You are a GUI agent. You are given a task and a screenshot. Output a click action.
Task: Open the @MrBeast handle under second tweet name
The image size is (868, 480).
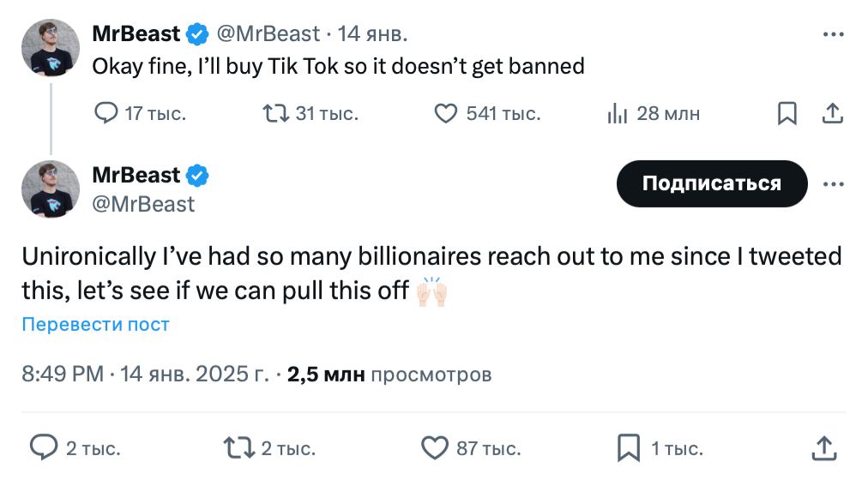(143, 204)
